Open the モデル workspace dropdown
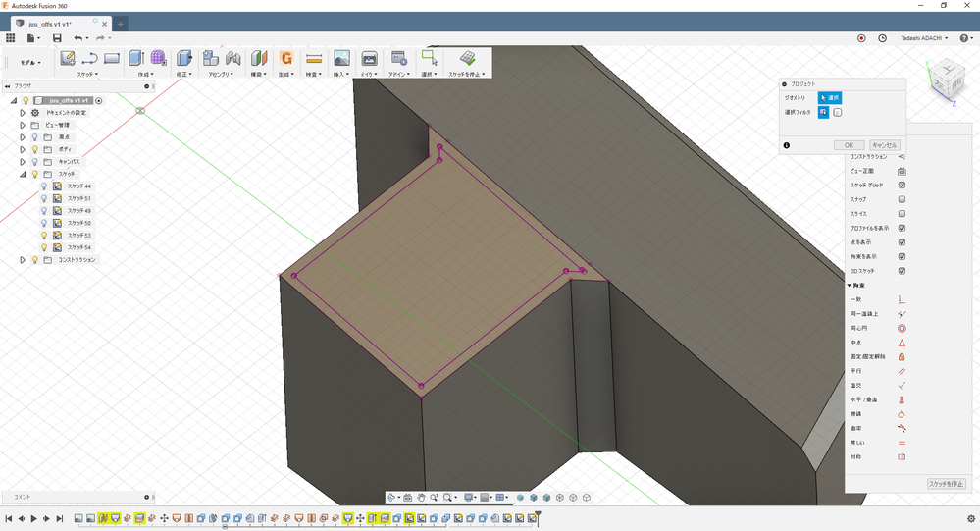This screenshot has height=531, width=980. coord(30,63)
